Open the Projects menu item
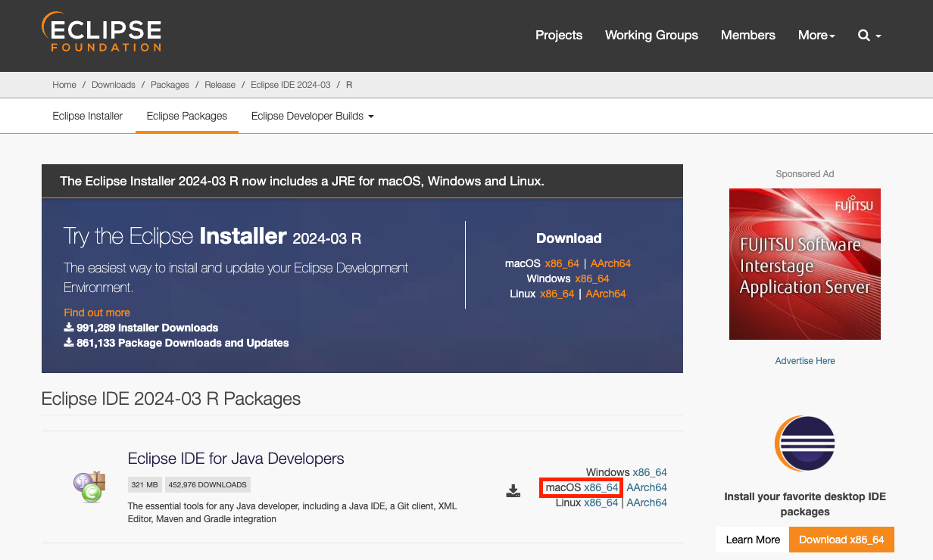The height and width of the screenshot is (560, 933). (559, 35)
